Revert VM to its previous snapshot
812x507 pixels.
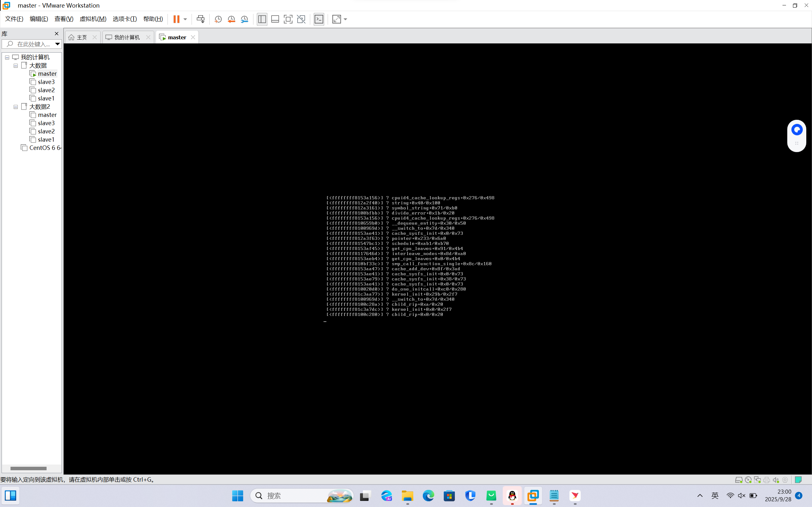[231, 19]
